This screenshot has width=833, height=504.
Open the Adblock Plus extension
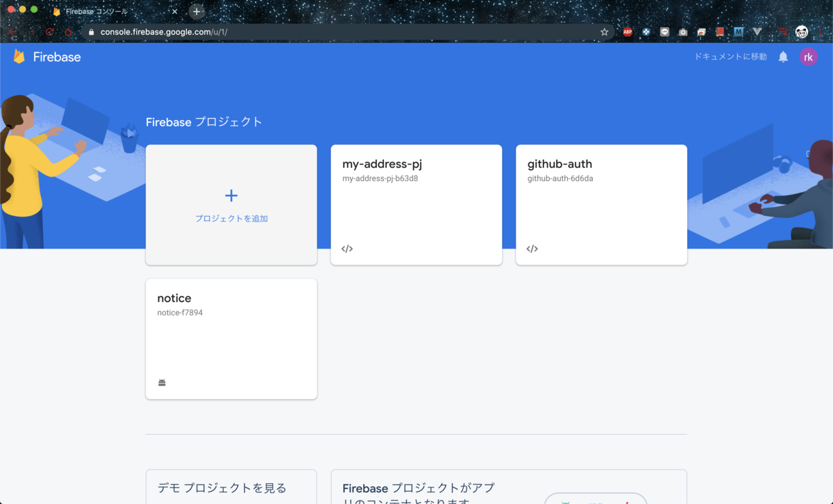(628, 32)
